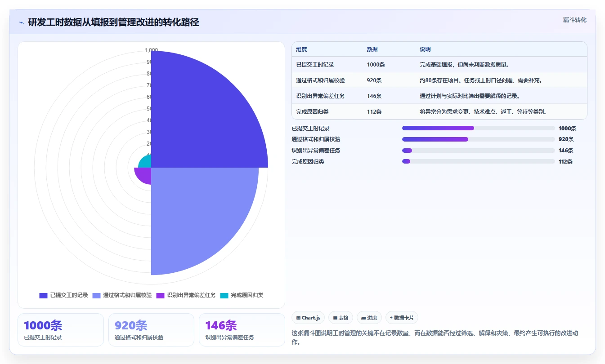
Task: Toggle the 完成原因归类 legend entry
Action: [x=242, y=295]
